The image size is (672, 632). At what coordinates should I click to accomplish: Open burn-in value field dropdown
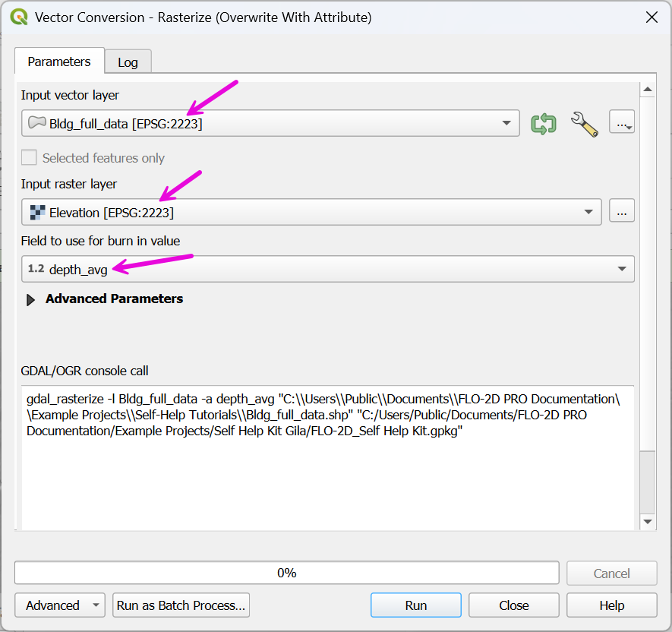621,269
